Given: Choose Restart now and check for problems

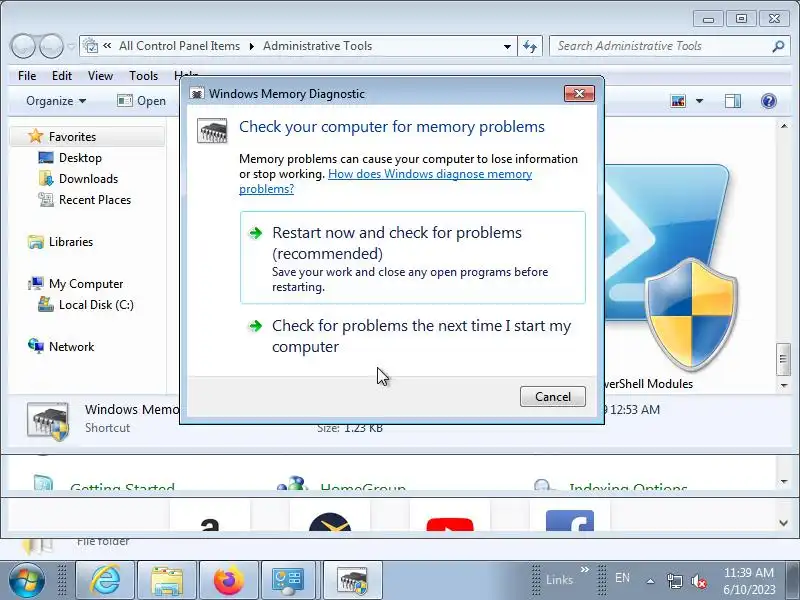Looking at the screenshot, I should tap(413, 258).
